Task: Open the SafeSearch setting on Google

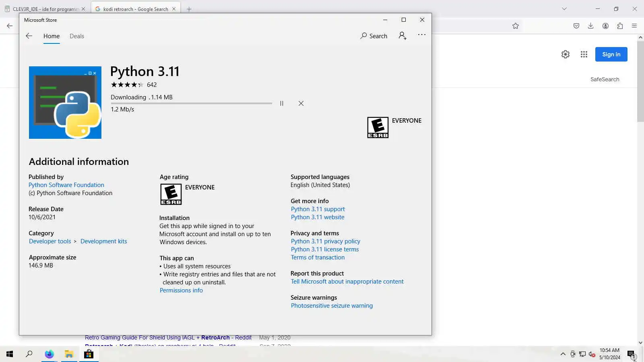Action: click(605, 79)
